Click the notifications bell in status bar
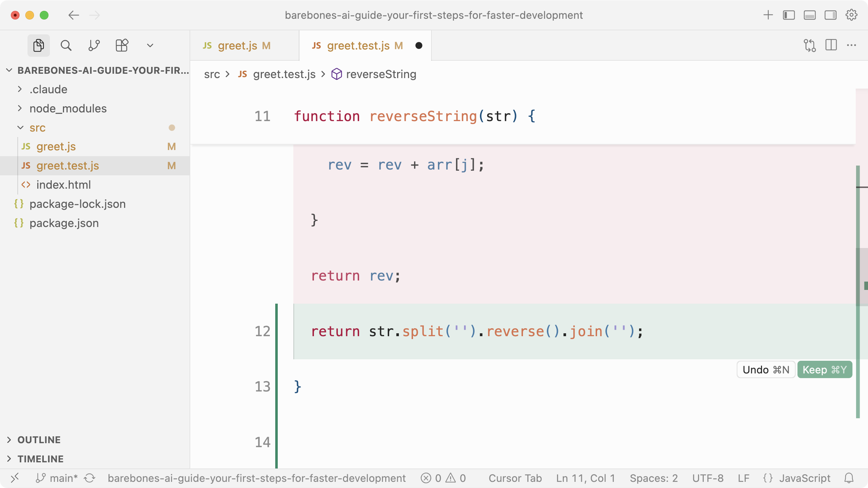 click(848, 478)
